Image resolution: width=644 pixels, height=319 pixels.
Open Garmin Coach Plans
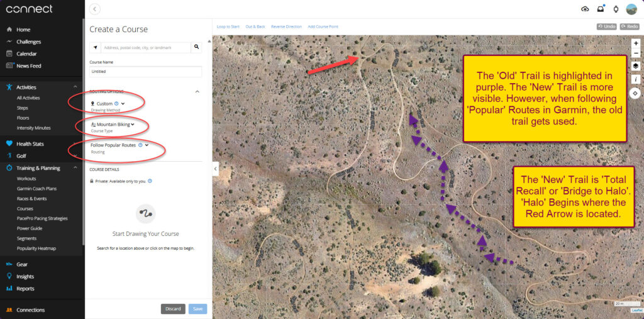(37, 189)
